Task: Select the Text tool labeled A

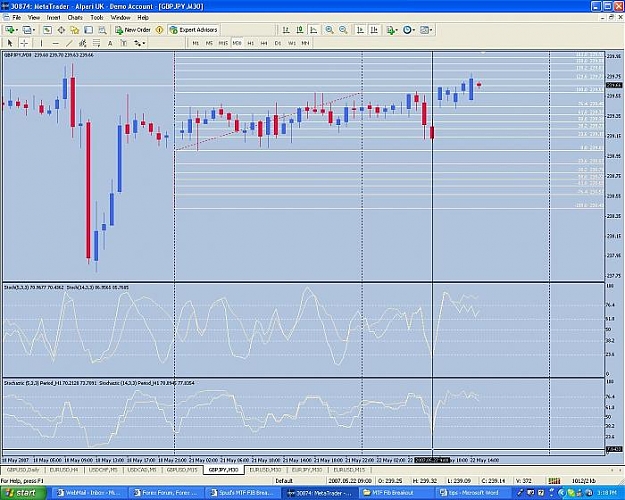Action: [110, 43]
